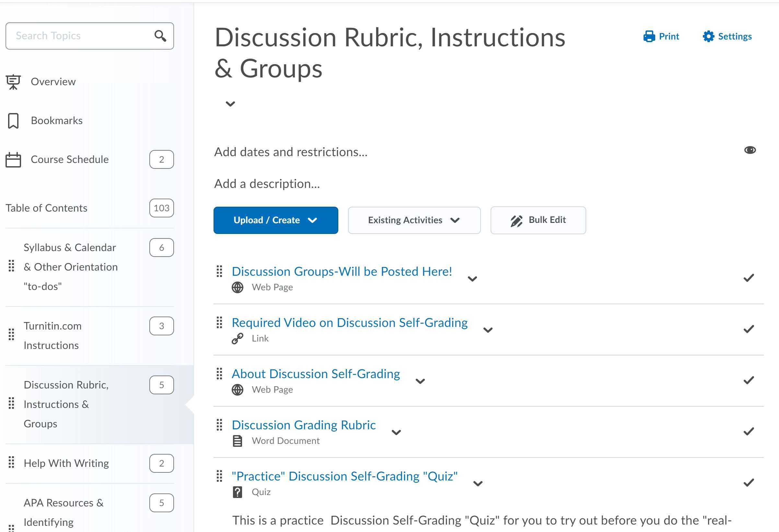Image resolution: width=779 pixels, height=532 pixels.
Task: Open the Existing Activities dropdown
Action: click(414, 220)
